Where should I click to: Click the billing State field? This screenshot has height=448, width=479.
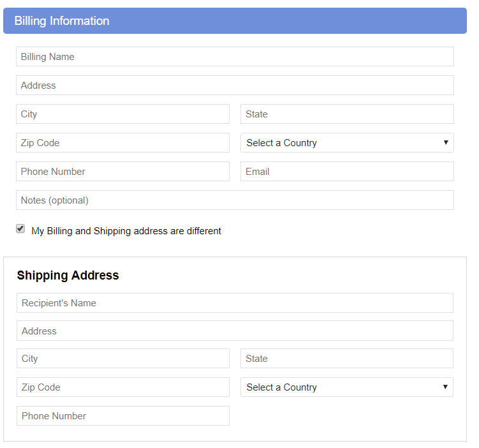pyautogui.click(x=347, y=114)
